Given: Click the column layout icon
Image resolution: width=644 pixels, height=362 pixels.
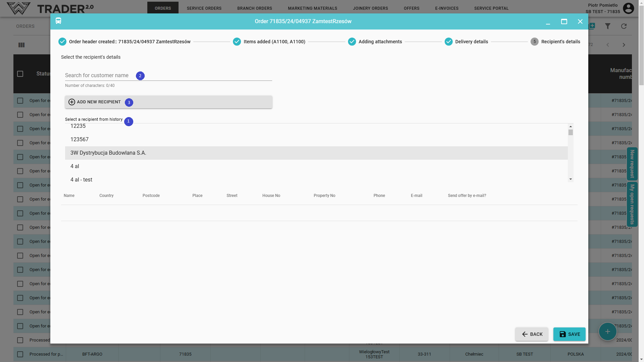Looking at the screenshot, I should (21, 45).
